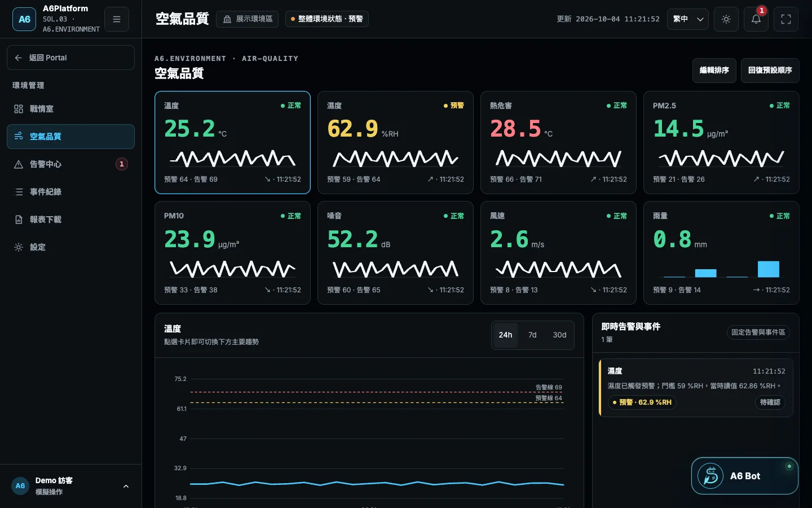The width and height of the screenshot is (812, 508).
Task: Switch the light/dark theme sun icon
Action: (x=726, y=19)
